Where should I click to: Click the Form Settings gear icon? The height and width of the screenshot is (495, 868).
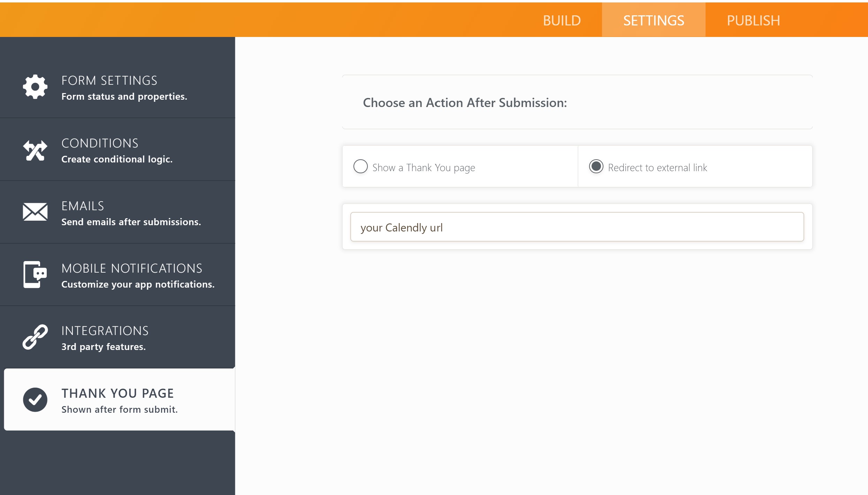tap(35, 87)
